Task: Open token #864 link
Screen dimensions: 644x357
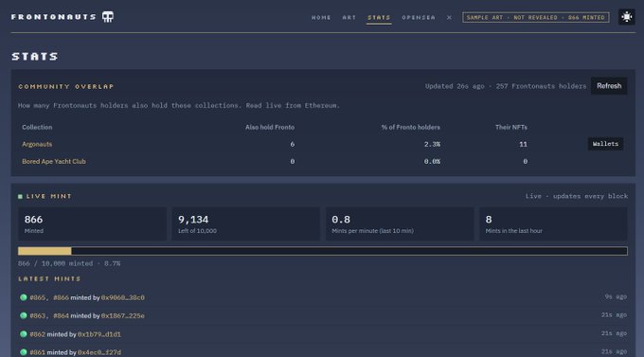Action: 61,315
